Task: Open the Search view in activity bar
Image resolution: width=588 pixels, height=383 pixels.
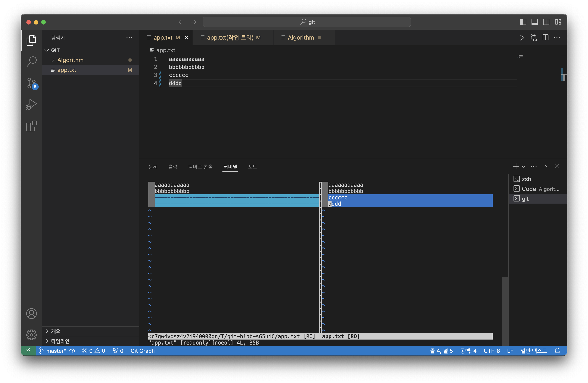Action: click(x=31, y=61)
